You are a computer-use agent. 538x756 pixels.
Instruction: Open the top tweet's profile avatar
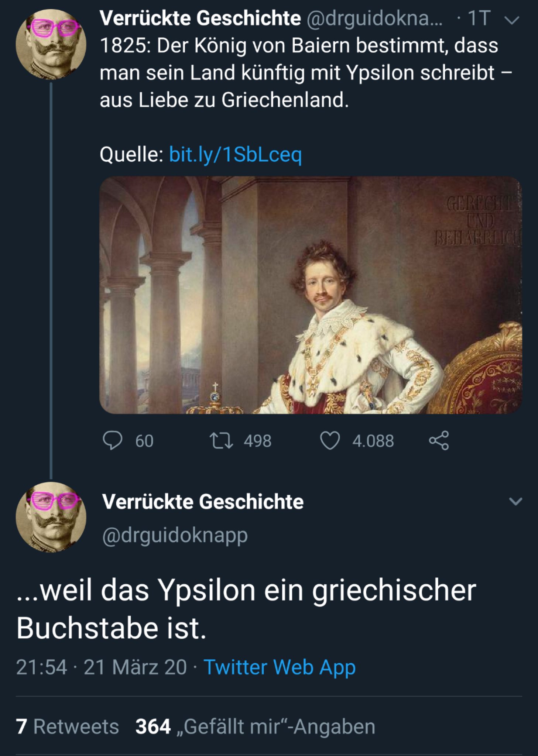point(51,44)
